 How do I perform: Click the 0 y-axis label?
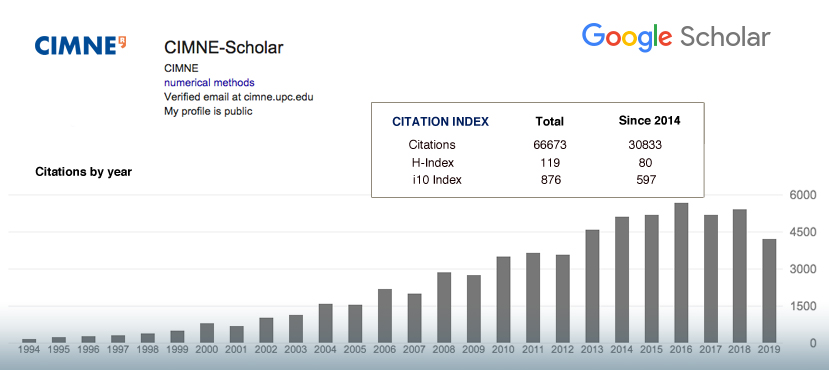pos(813,344)
